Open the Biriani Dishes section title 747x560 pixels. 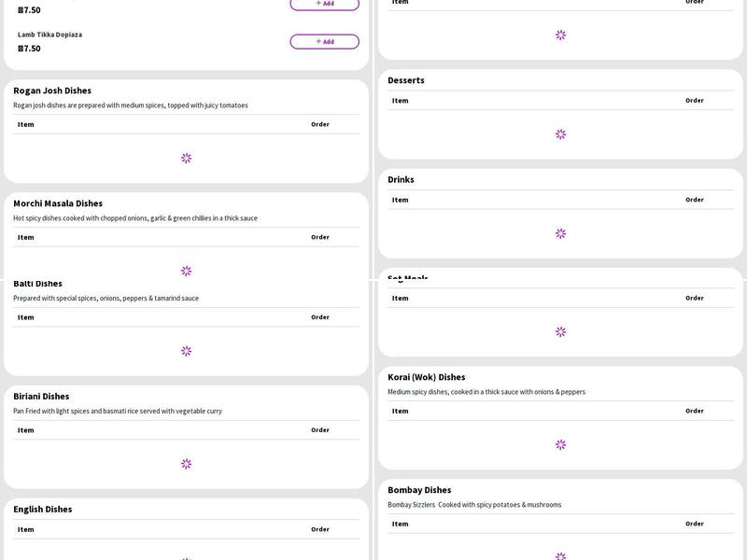click(41, 397)
